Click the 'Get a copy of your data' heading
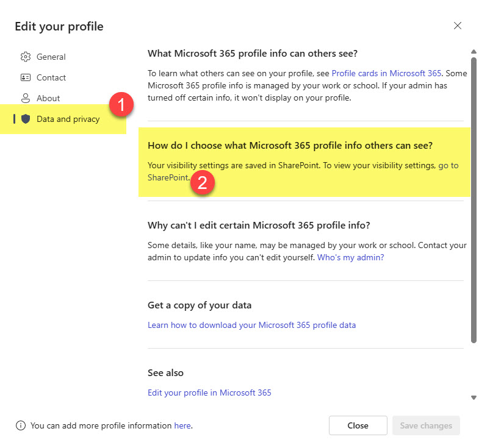Screen dimensions: 479x448 200,305
